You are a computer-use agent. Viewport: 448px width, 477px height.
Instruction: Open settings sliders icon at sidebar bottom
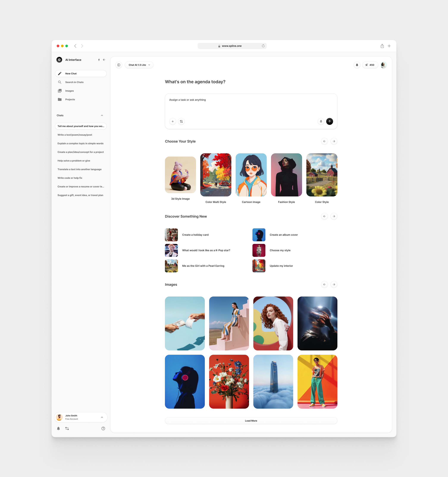(67, 428)
